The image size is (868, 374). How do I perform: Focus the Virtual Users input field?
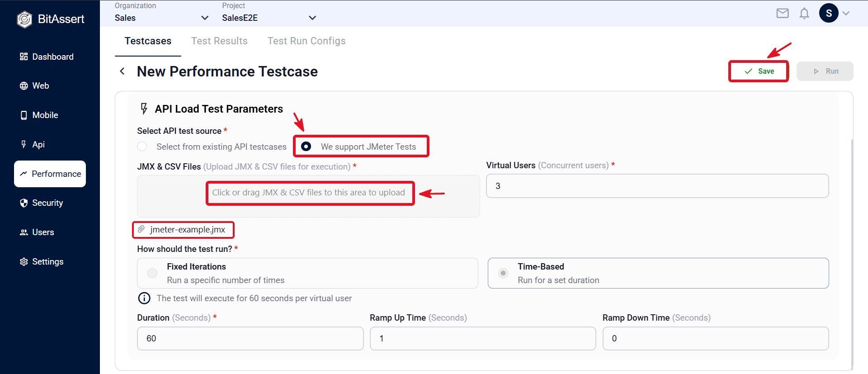pos(657,186)
